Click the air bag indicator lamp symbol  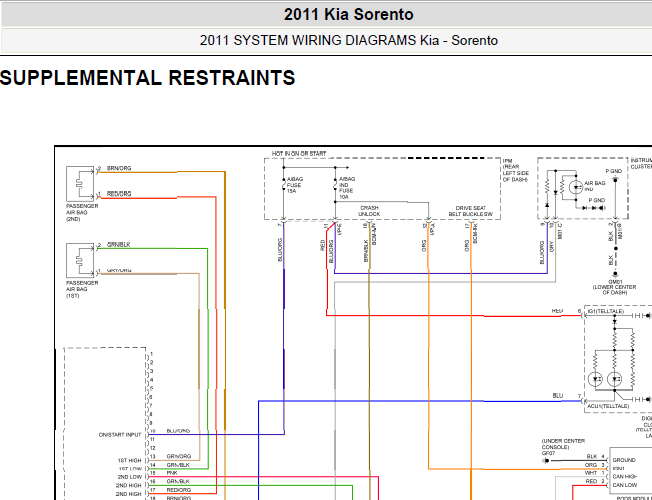point(576,188)
